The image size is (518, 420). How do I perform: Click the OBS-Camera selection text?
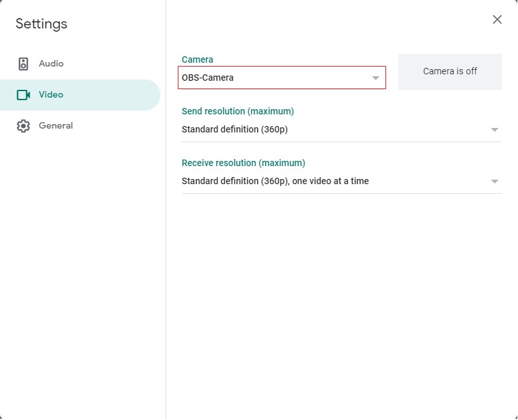pos(208,78)
